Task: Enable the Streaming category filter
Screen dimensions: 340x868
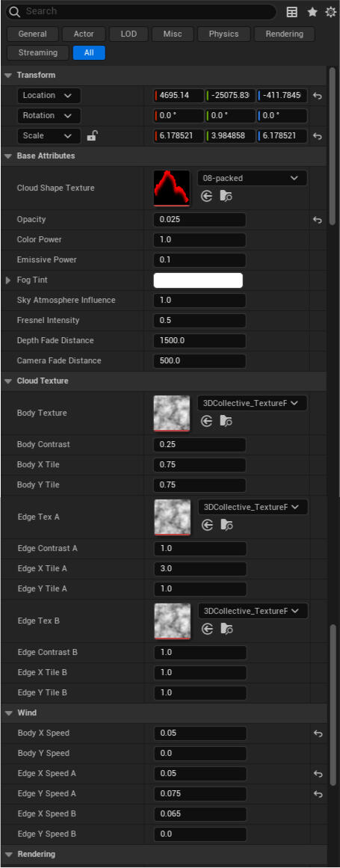Action: [37, 52]
